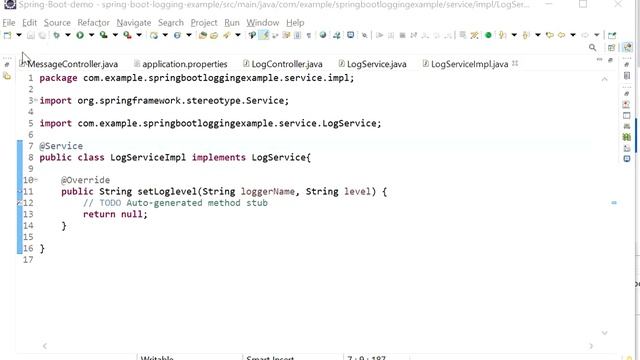The image size is (640, 360).
Task: Click the Save icon in toolbar
Action: pos(31,36)
